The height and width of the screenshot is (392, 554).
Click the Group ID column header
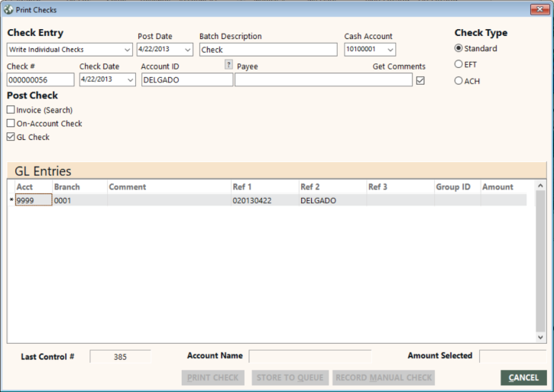[x=457, y=187]
